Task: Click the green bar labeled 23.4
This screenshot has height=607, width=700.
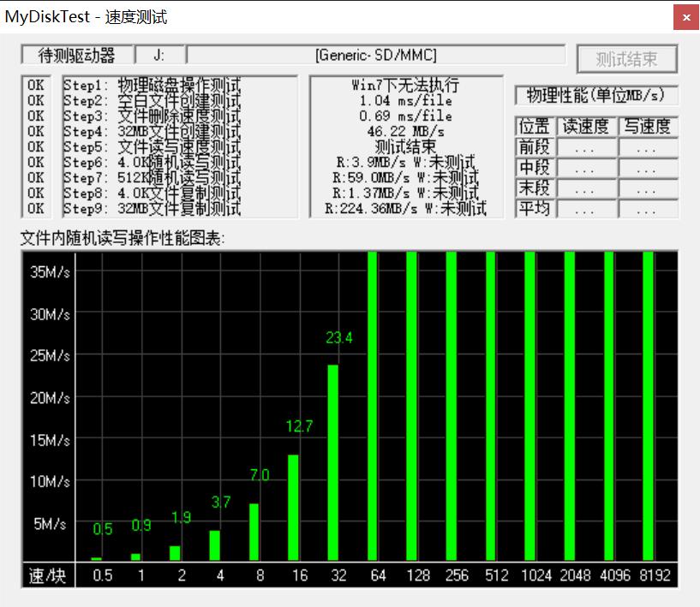Action: point(333,462)
